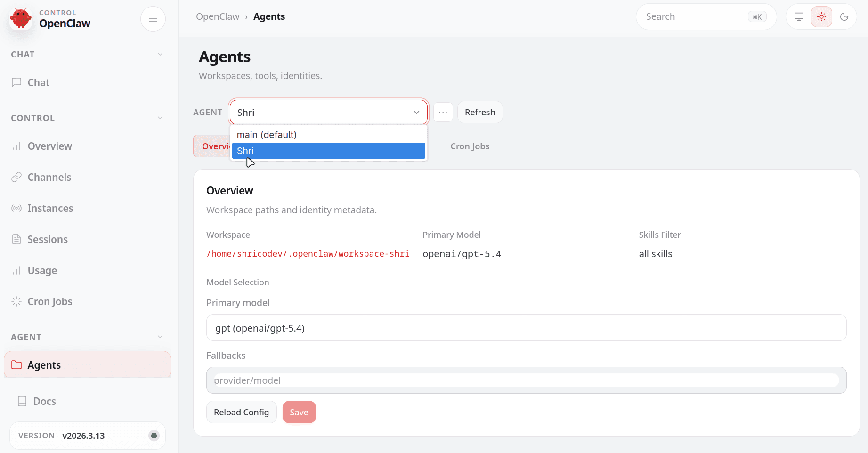Open the Primary model dropdown gpt (openai/gpt-5.4)
The width and height of the screenshot is (868, 453).
526,328
